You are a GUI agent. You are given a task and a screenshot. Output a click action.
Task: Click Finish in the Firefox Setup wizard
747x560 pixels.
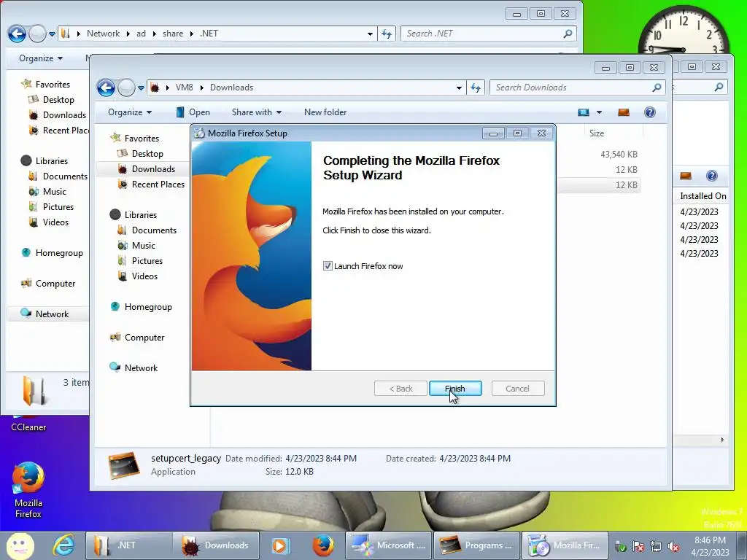455,389
